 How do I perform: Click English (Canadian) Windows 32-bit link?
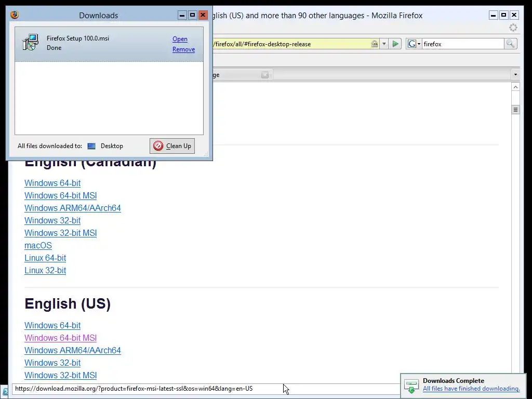tap(52, 220)
